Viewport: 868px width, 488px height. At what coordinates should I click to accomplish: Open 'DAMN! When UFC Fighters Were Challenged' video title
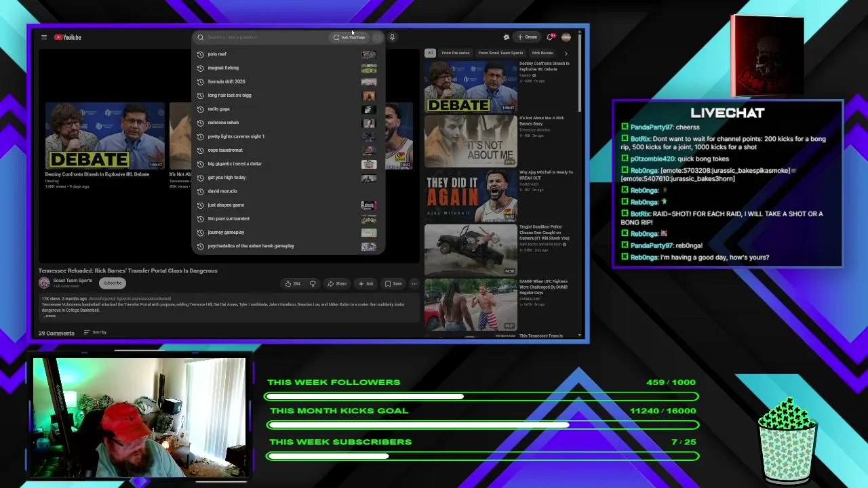coord(543,287)
